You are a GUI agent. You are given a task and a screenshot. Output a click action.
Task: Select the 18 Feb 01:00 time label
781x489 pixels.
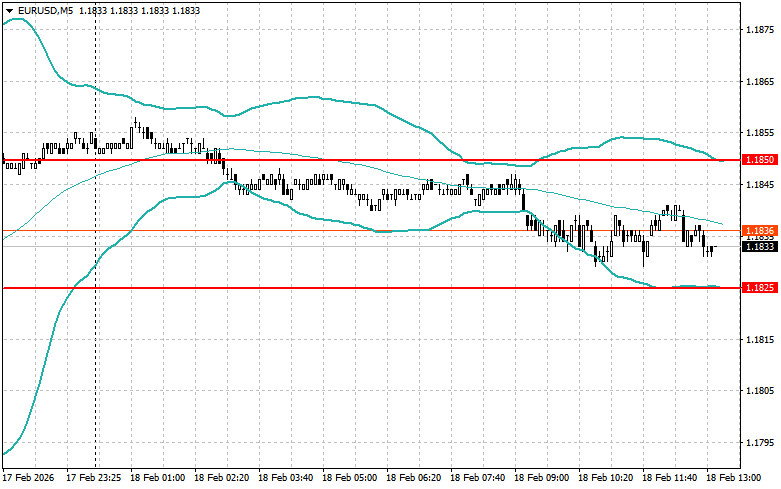tap(157, 478)
